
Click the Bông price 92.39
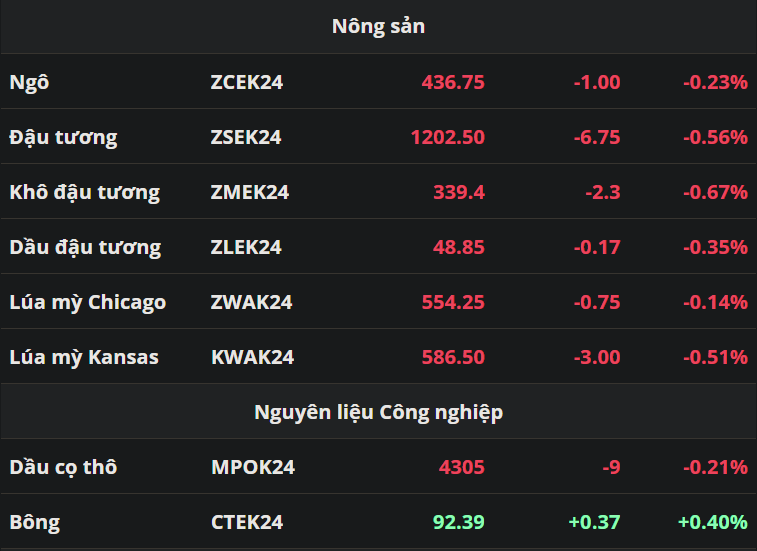[459, 523]
